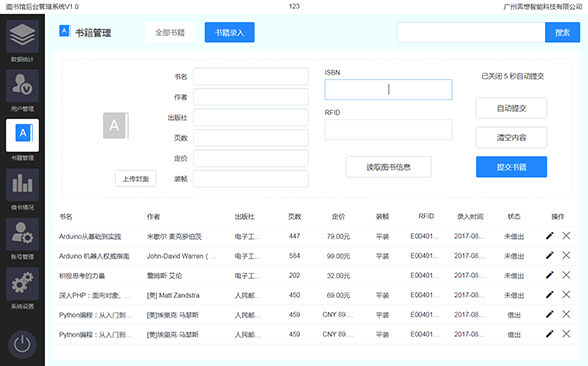Switch to the 书籍录入 tab
This screenshot has height=366, width=588.
pos(230,32)
